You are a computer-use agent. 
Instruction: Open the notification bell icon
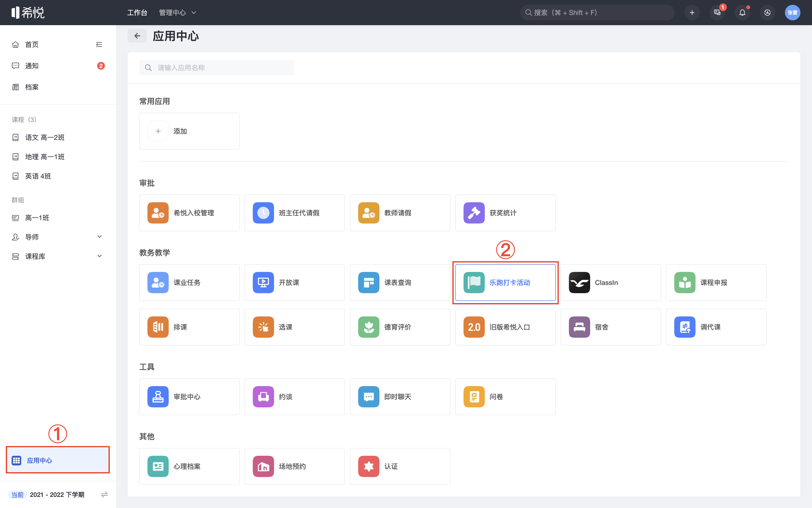[742, 12]
